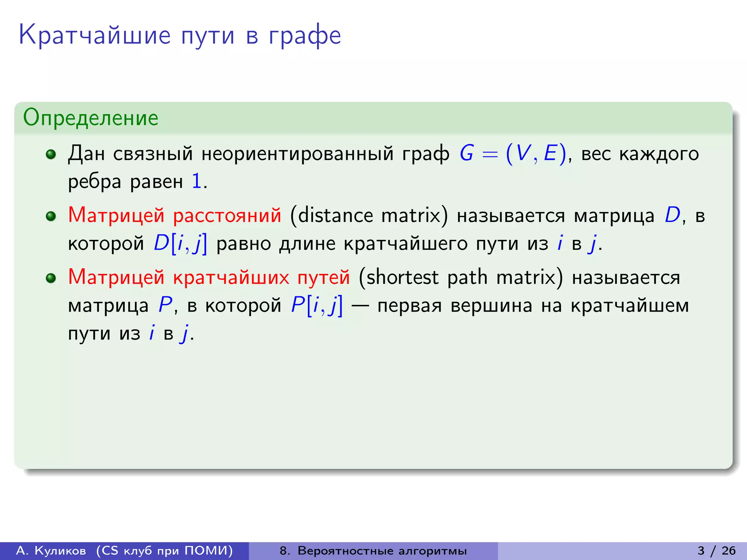The height and width of the screenshot is (560, 747).
Task: Click the formula G = (V, E)
Action: point(512,153)
